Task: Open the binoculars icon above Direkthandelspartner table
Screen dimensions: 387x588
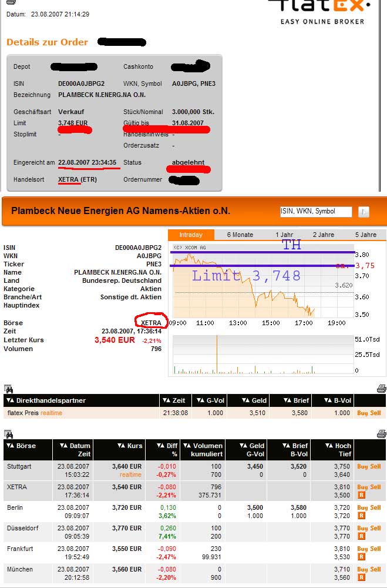Action: click(x=8, y=389)
